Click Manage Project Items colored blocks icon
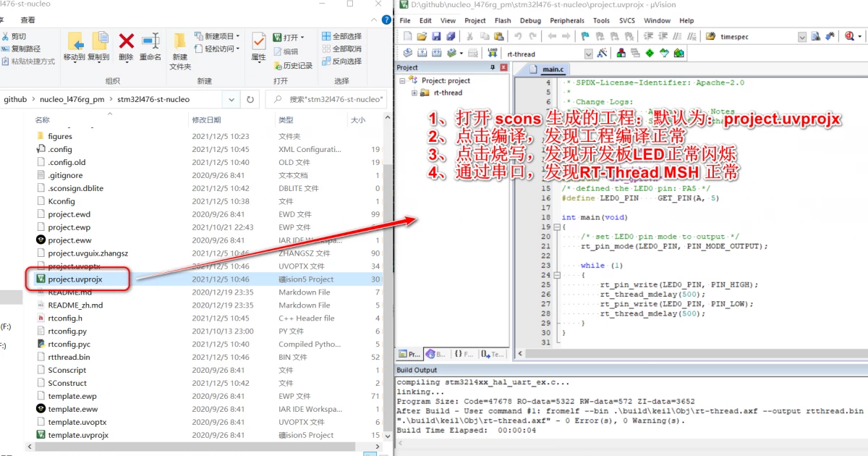 click(621, 54)
